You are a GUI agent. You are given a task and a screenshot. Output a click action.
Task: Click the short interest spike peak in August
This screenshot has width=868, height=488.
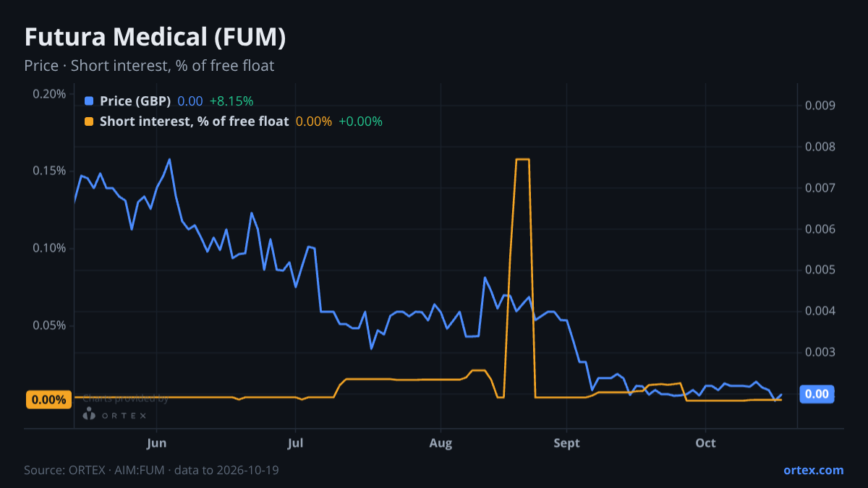click(x=522, y=159)
